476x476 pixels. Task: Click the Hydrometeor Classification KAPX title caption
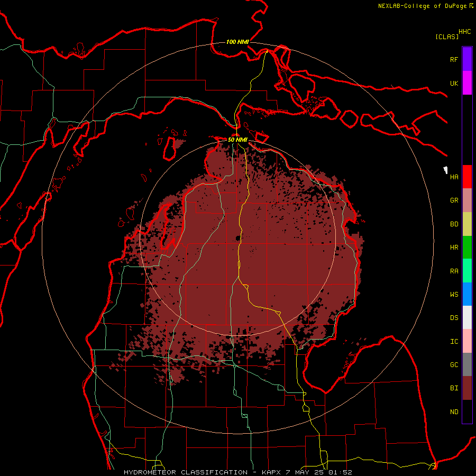[x=238, y=472]
